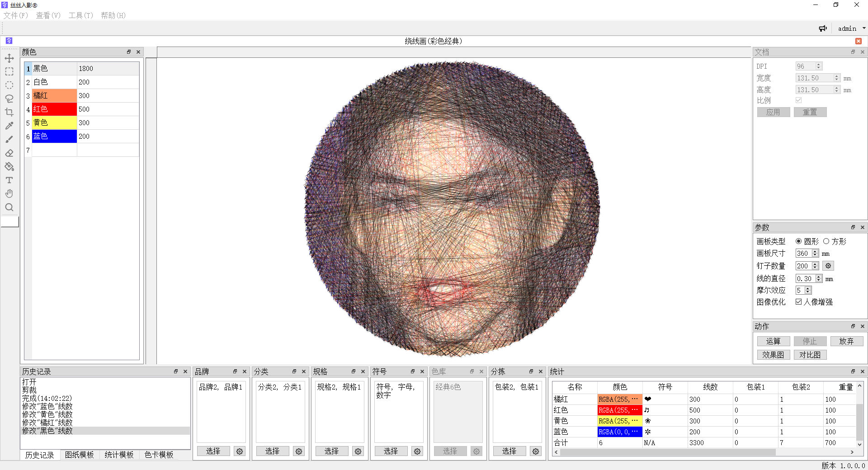Switch to the 色卡模板 tab

pos(159,455)
